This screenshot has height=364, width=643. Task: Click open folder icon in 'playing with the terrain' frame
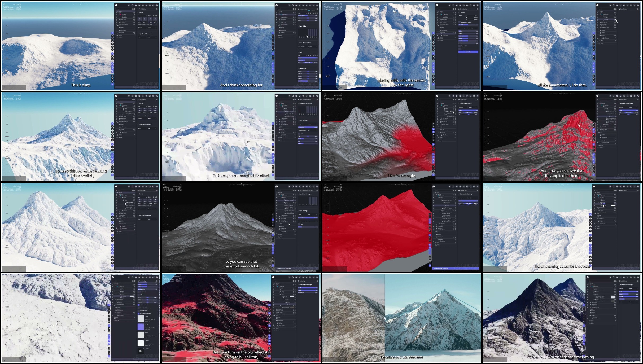coord(457,5)
